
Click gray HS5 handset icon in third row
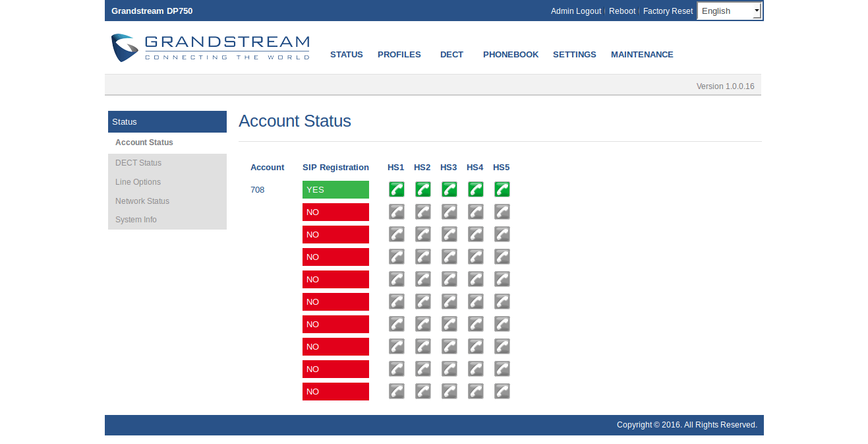tap(502, 234)
